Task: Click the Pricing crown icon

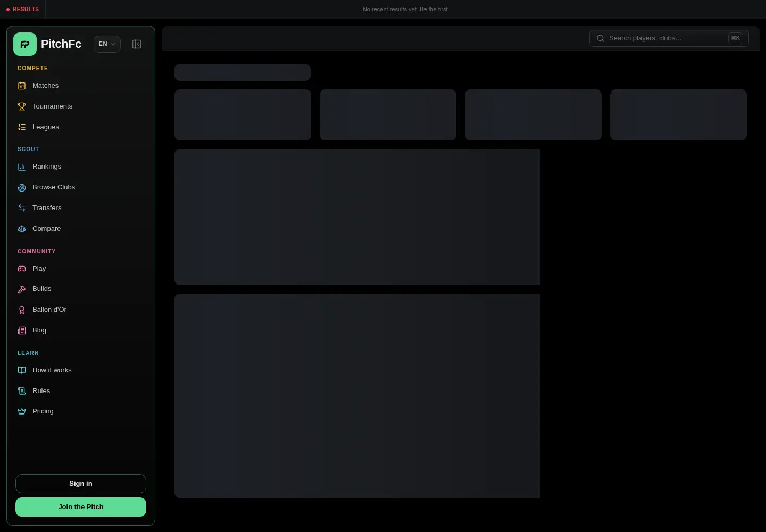Action: [x=22, y=411]
